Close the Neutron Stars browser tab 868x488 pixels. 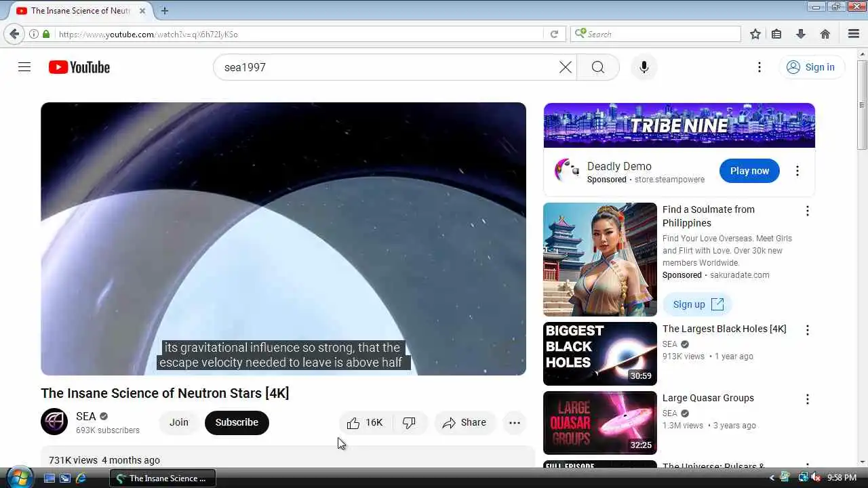(142, 11)
